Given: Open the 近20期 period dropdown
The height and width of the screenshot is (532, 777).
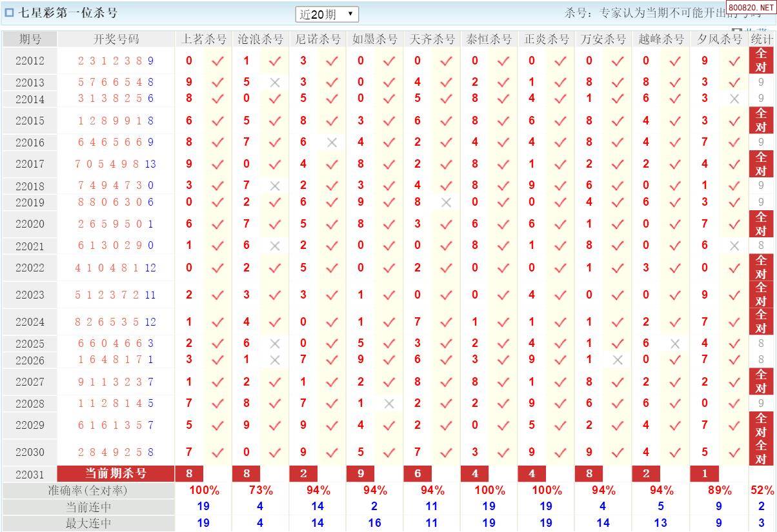Looking at the screenshot, I should point(327,14).
